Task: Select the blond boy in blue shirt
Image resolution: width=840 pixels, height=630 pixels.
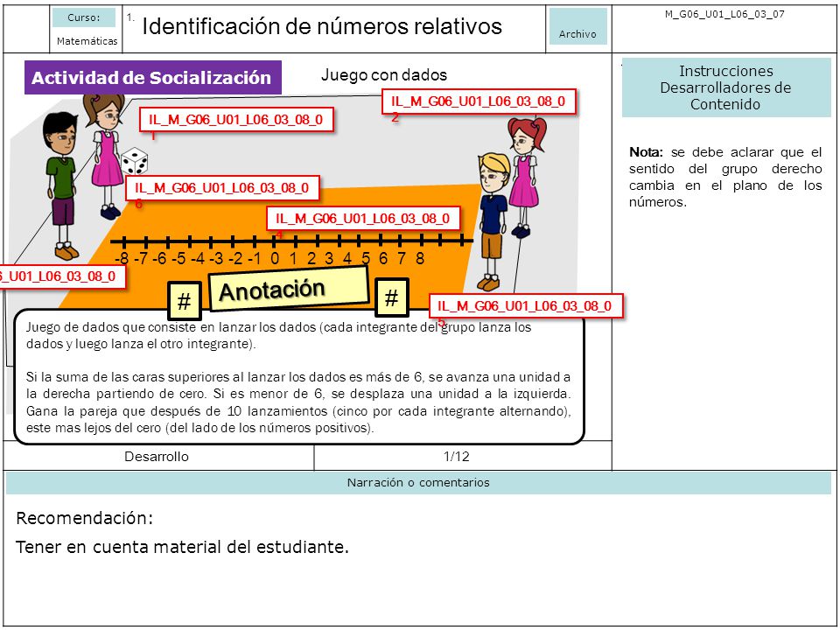Action: point(494,221)
